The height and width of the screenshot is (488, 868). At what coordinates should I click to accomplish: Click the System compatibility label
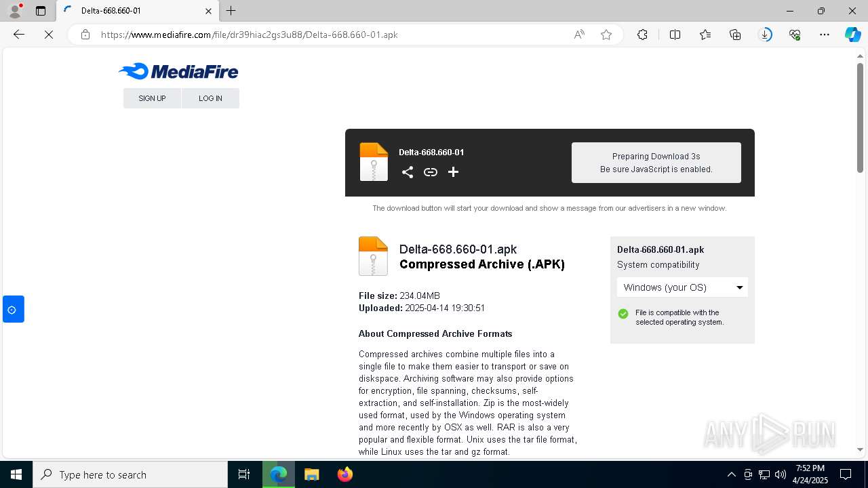[x=658, y=265]
